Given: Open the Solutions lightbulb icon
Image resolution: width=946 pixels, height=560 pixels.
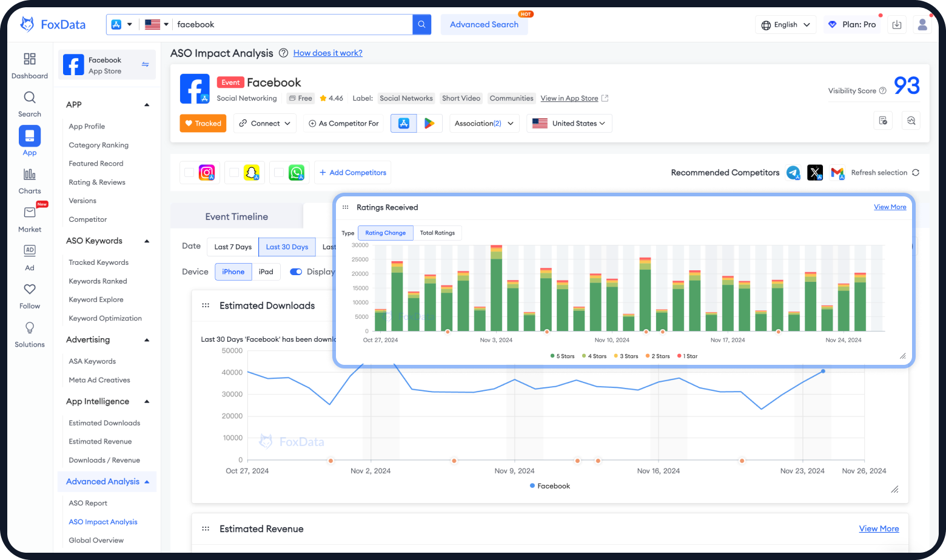Looking at the screenshot, I should coord(29,328).
